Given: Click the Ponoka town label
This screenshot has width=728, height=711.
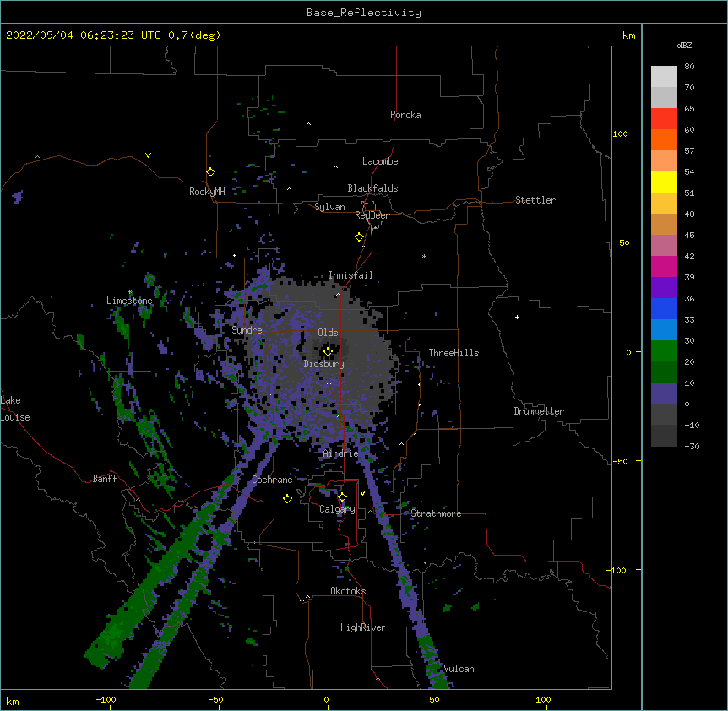Looking at the screenshot, I should (x=405, y=115).
